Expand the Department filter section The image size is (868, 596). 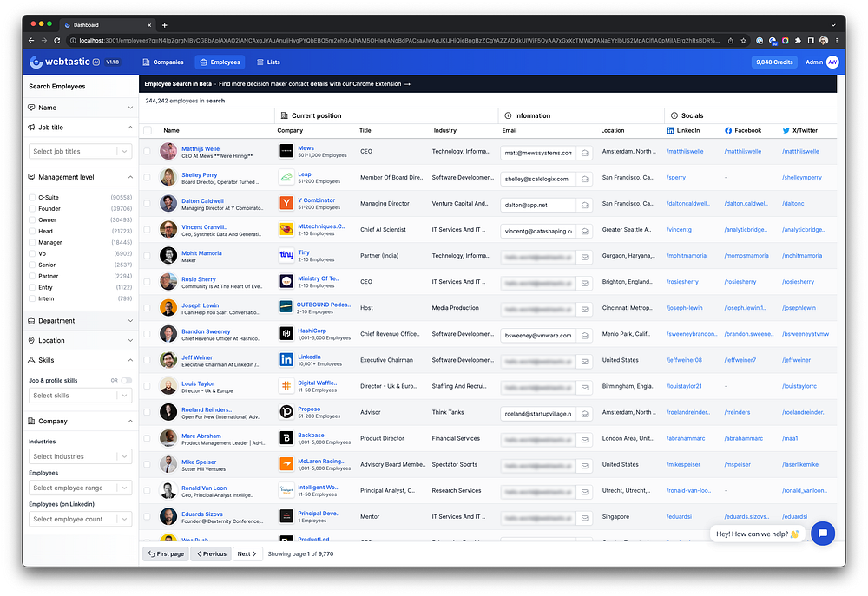tap(80, 321)
